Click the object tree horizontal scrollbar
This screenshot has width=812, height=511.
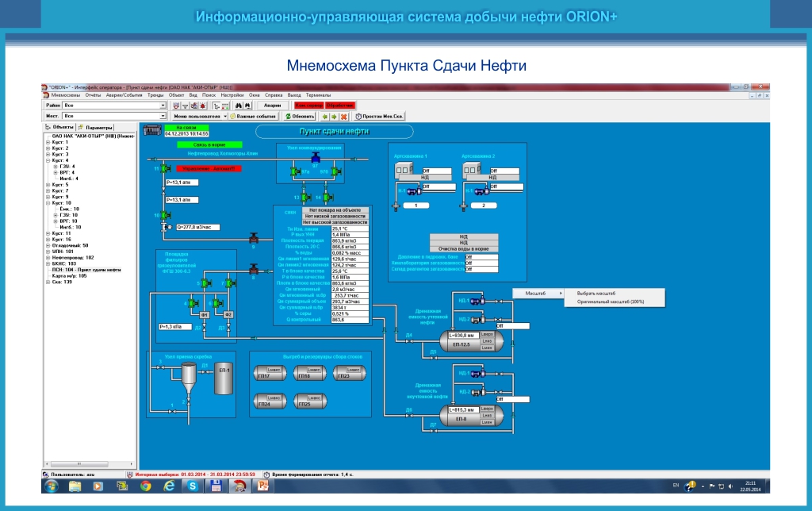click(x=90, y=464)
